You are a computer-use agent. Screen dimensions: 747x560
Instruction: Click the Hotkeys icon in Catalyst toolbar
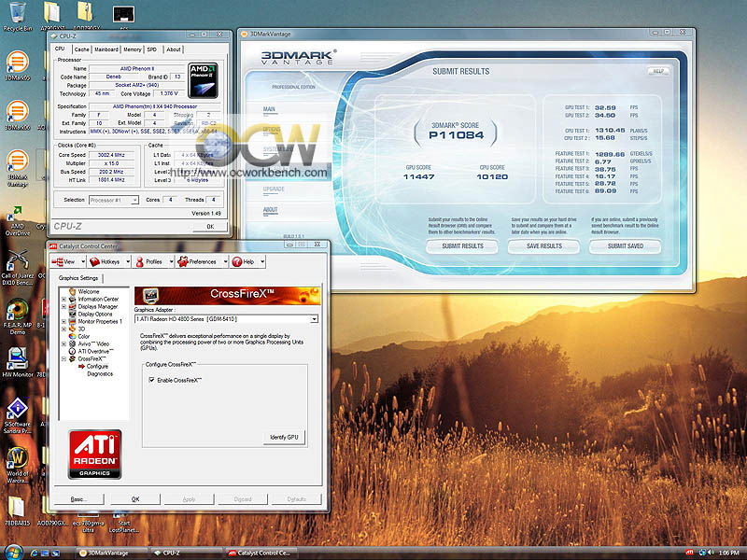click(x=94, y=261)
